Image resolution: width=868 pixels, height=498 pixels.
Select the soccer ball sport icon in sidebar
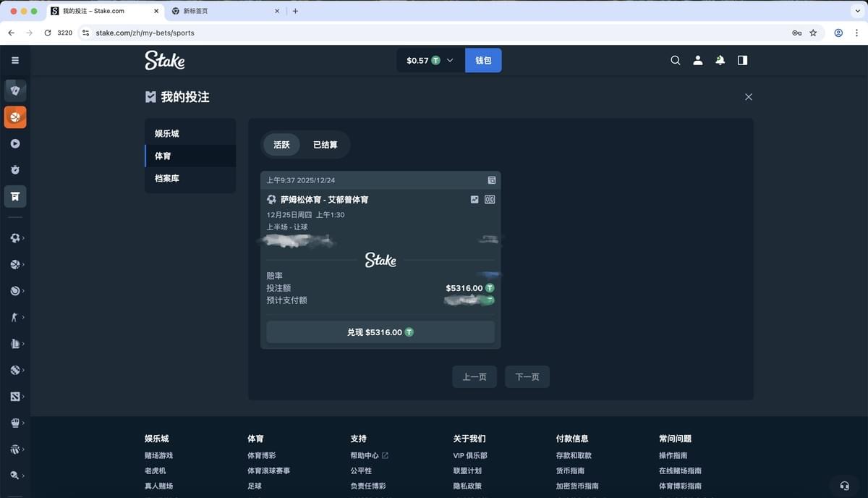point(15,238)
